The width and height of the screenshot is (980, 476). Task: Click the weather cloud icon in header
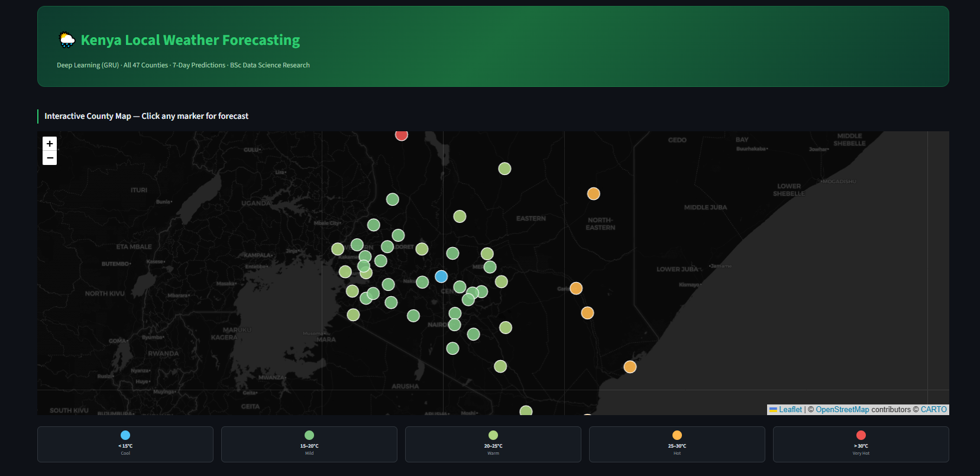[x=67, y=40]
